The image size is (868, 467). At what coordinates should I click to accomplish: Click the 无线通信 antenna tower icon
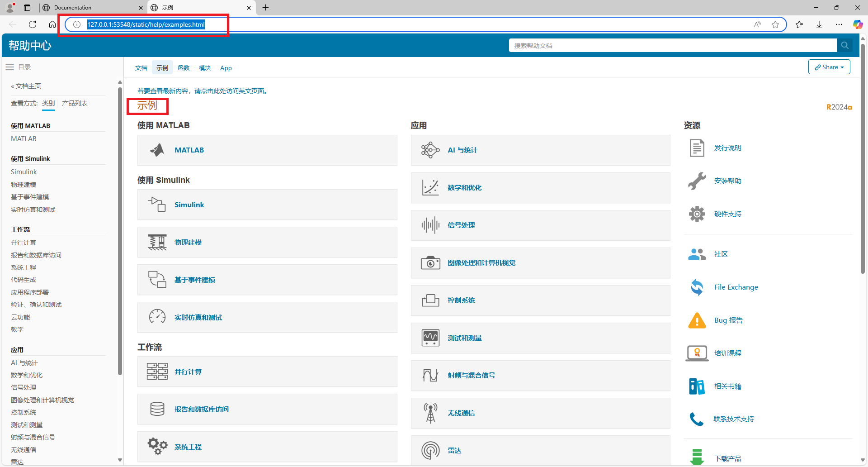[x=430, y=413]
